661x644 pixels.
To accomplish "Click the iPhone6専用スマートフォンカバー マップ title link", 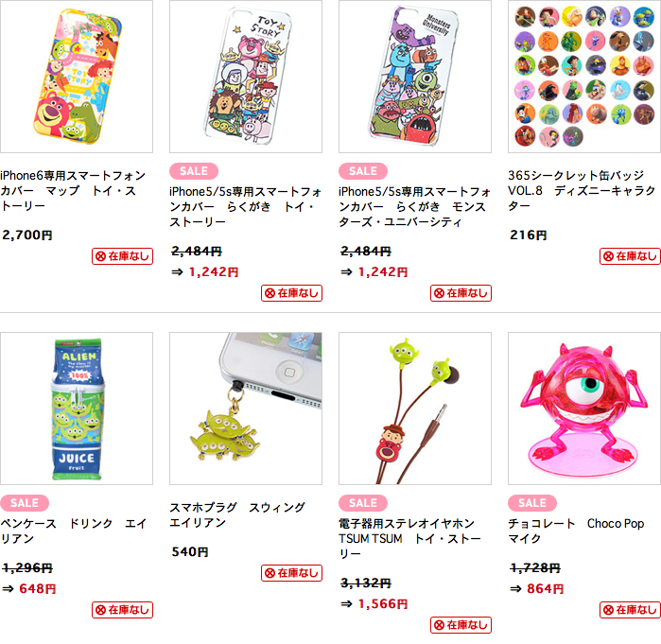I will (73, 190).
